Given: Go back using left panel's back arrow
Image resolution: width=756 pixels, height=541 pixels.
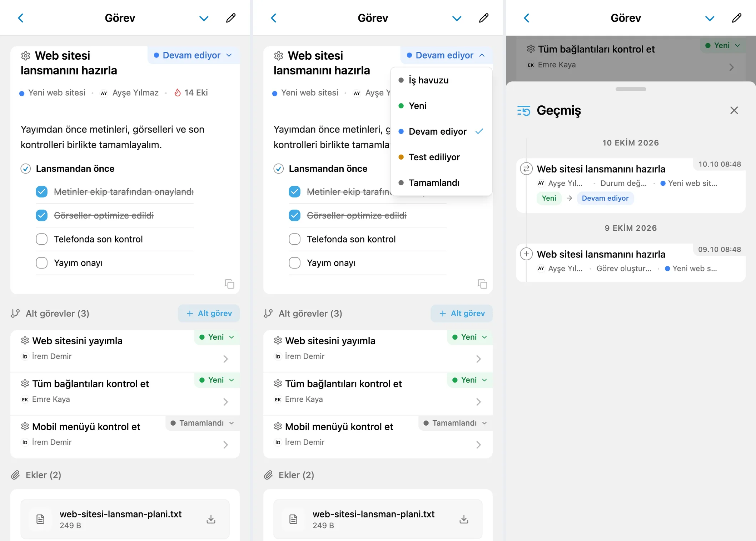Looking at the screenshot, I should [x=21, y=18].
